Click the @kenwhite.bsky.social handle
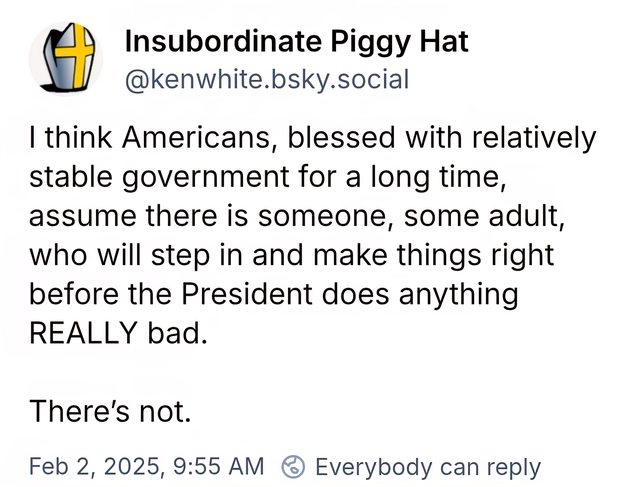 pos(265,80)
